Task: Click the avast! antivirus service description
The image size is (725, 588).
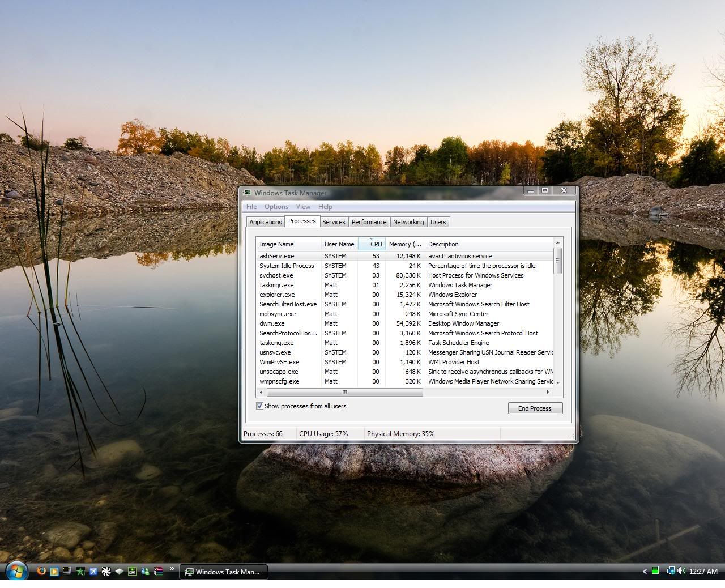Action: click(460, 256)
